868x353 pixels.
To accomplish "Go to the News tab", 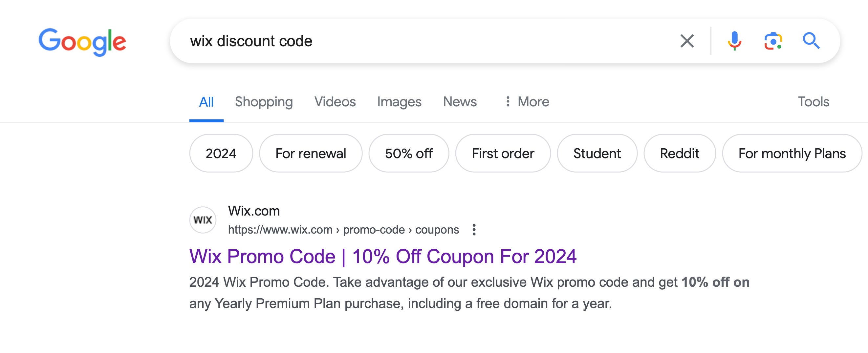I will [460, 102].
